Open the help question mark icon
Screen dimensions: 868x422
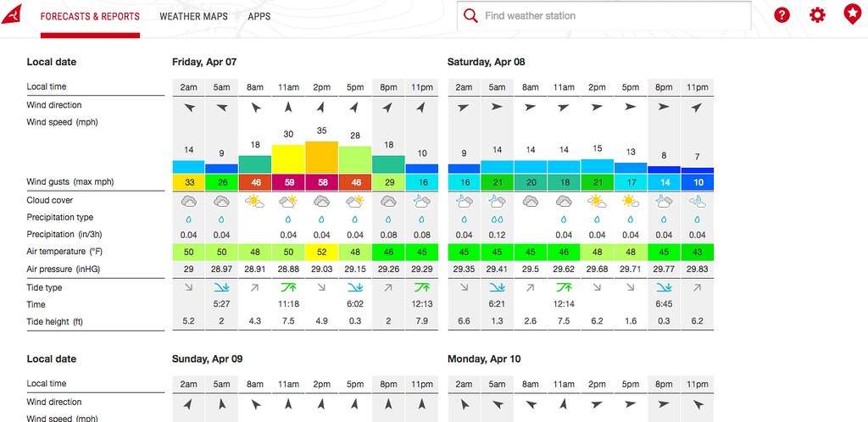782,15
